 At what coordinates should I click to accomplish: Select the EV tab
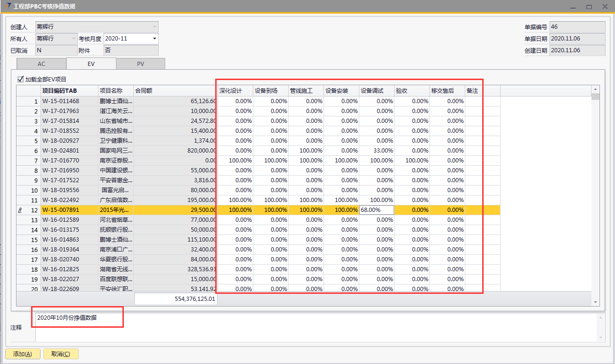pyautogui.click(x=91, y=64)
